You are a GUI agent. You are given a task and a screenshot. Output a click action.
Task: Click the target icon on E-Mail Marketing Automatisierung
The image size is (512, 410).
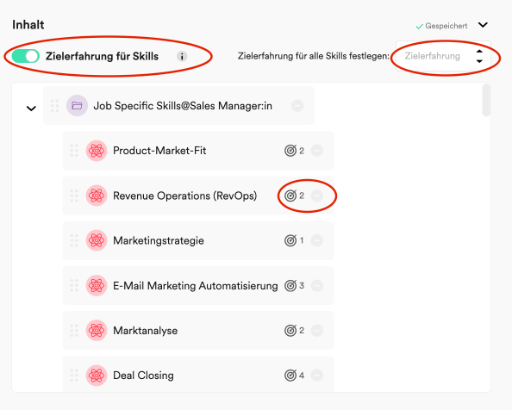[x=290, y=286]
